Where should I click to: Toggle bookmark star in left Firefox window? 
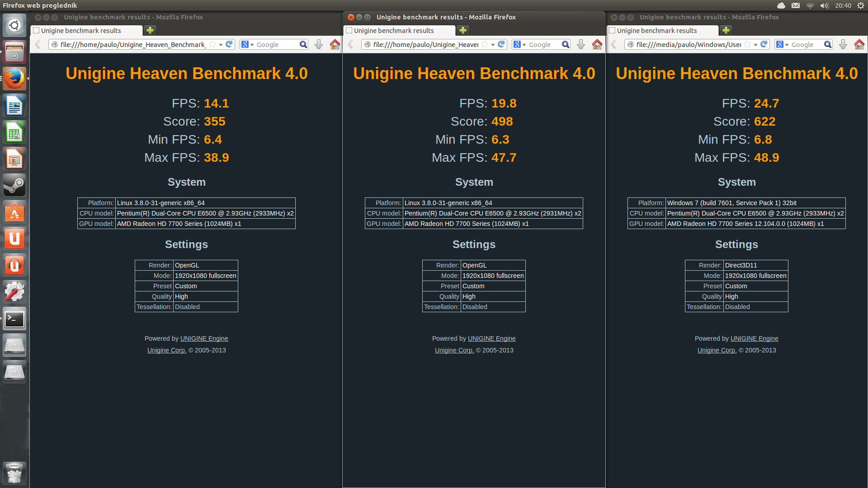coord(212,44)
